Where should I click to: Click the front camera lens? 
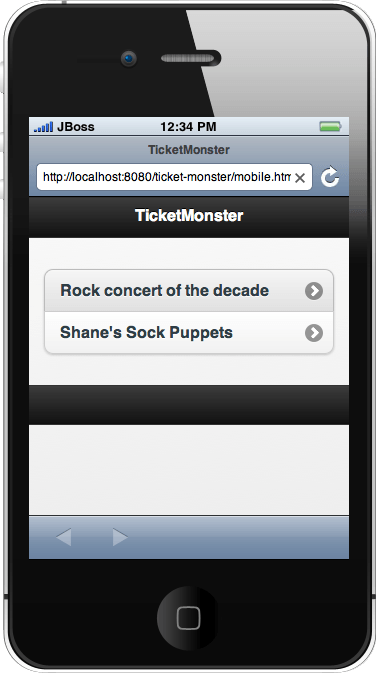128,58
